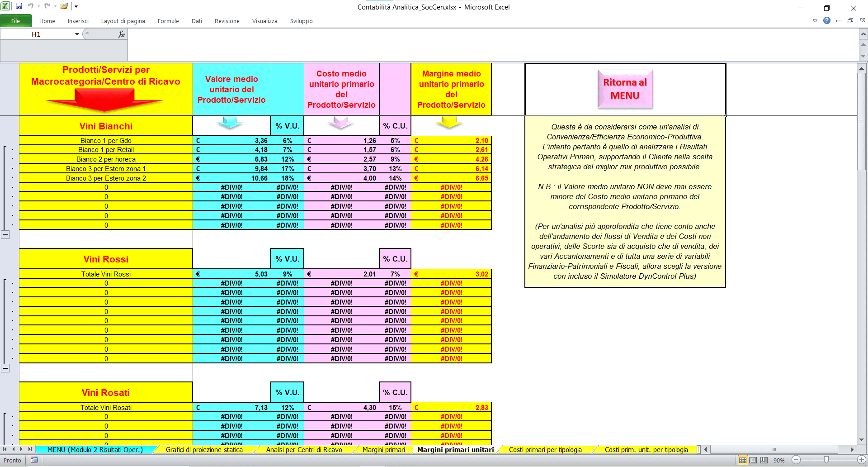Switch to Page Break Preview icon
This screenshot has height=467, width=868.
[x=764, y=460]
